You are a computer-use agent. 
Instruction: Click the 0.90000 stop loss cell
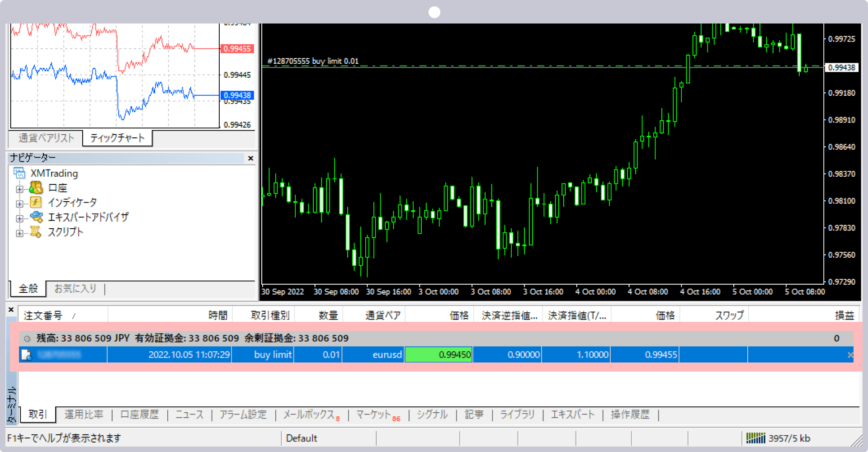[507, 355]
